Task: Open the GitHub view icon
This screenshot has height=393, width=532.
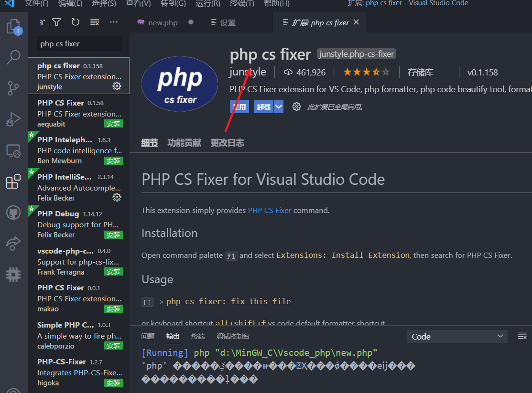Action: click(x=13, y=212)
